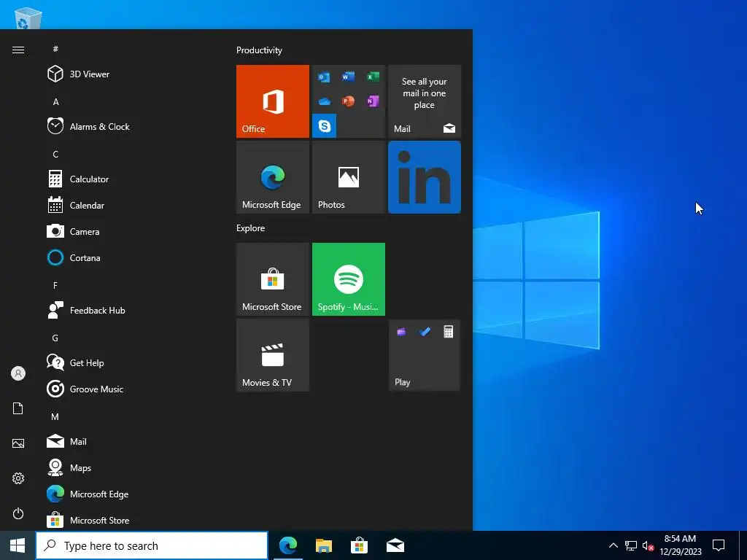Open Word in the Office apps tile
This screenshot has width=747, height=560.
[348, 77]
